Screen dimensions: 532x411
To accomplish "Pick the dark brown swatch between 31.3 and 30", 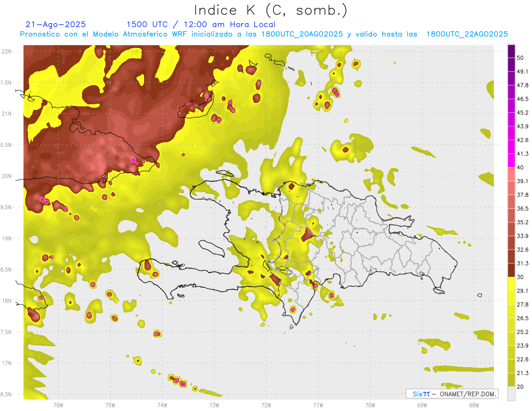I will point(511,270).
